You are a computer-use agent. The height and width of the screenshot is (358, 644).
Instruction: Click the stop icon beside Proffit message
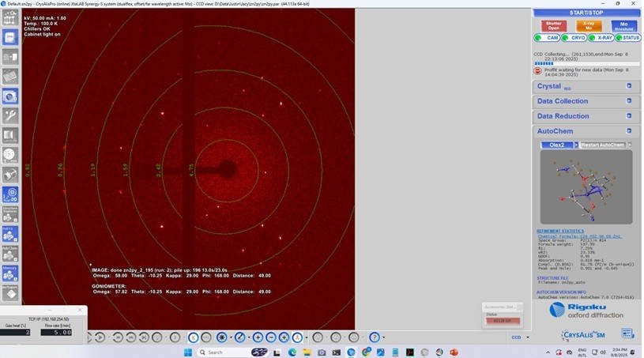point(537,71)
